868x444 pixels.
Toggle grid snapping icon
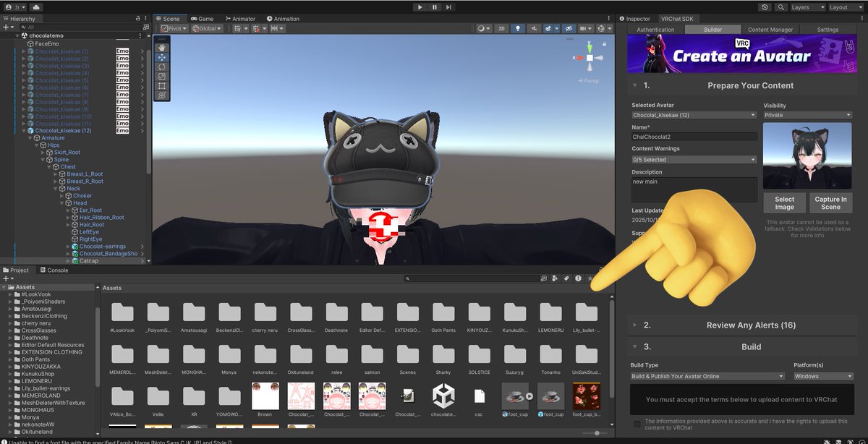(x=255, y=29)
